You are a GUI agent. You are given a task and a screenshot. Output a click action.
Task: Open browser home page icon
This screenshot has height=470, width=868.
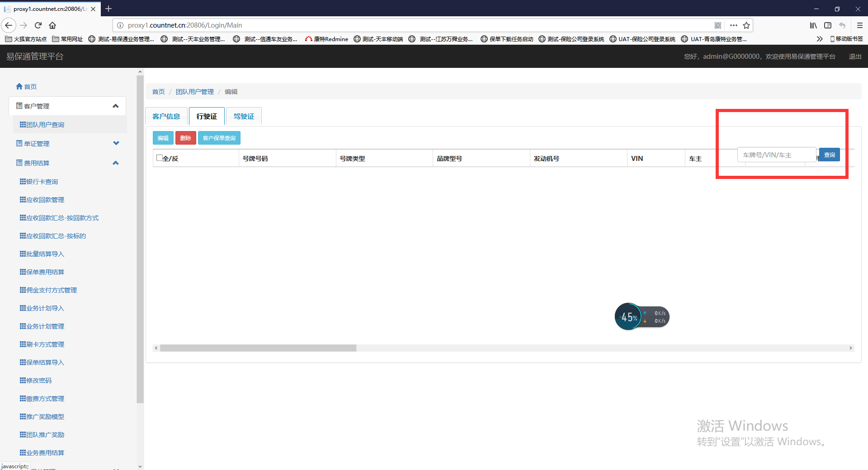pos(52,25)
